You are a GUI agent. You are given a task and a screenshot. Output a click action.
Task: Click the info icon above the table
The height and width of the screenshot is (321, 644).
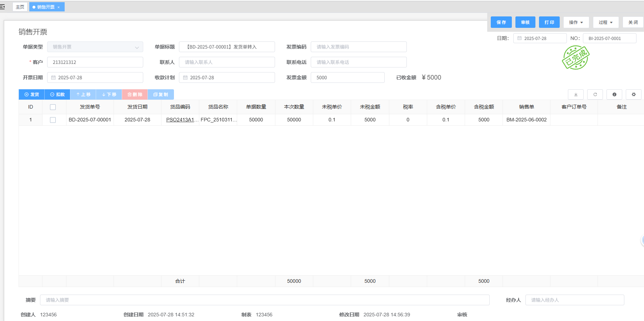[x=614, y=95]
